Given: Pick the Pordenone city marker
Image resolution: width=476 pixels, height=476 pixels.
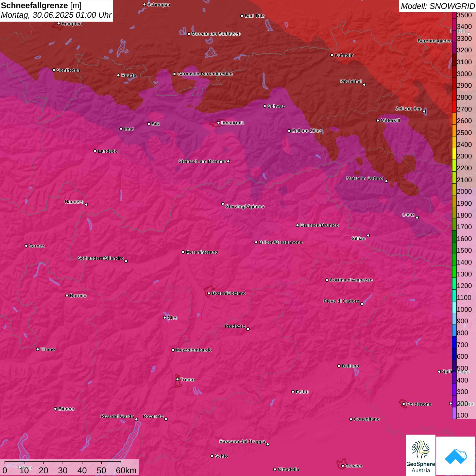Looking at the screenshot, I should (x=404, y=404).
